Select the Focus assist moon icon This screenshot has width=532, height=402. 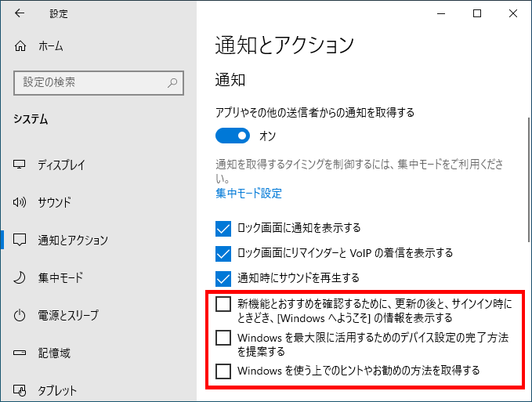pyautogui.click(x=20, y=277)
